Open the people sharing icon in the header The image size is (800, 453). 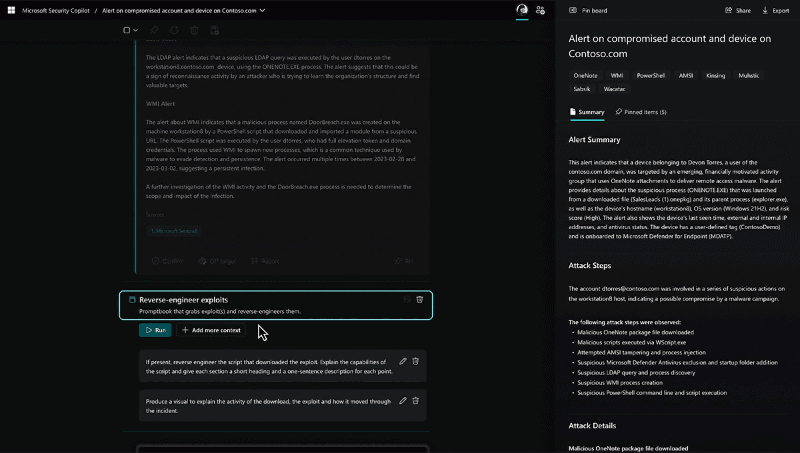coord(541,10)
